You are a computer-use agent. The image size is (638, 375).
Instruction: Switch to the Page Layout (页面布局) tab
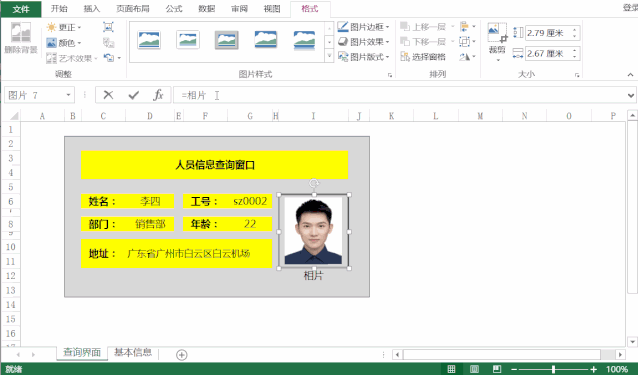[x=133, y=9]
